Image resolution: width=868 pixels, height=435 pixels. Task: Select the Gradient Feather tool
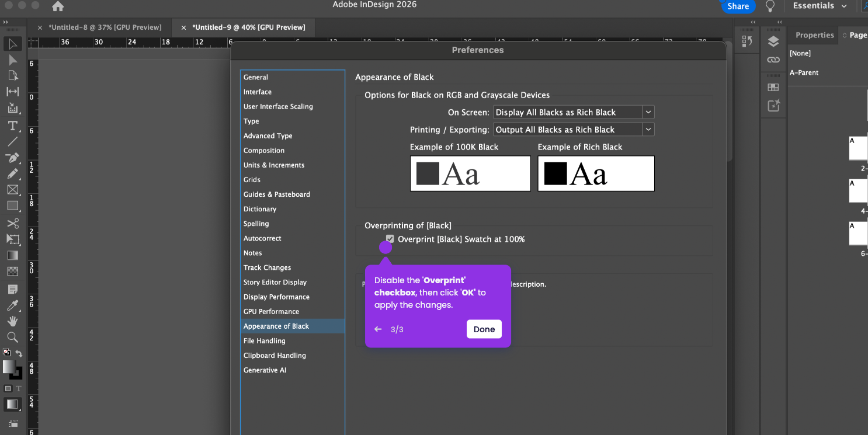tap(12, 272)
